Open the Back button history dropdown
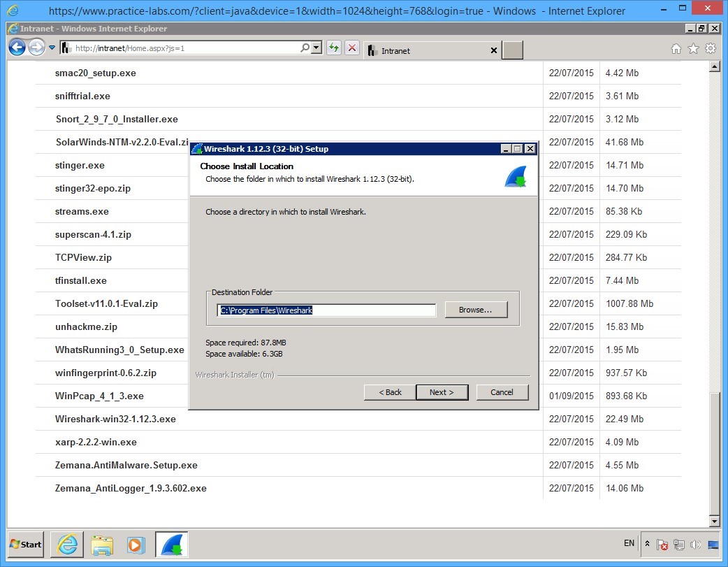 point(51,47)
